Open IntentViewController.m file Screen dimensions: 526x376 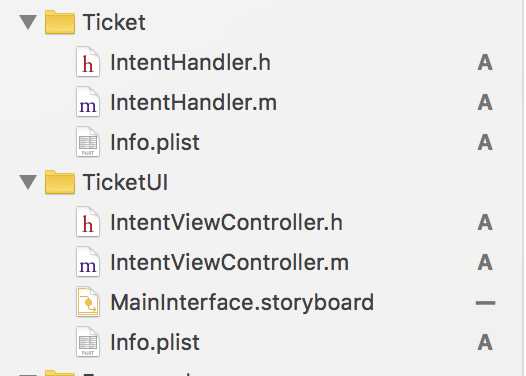click(x=229, y=262)
